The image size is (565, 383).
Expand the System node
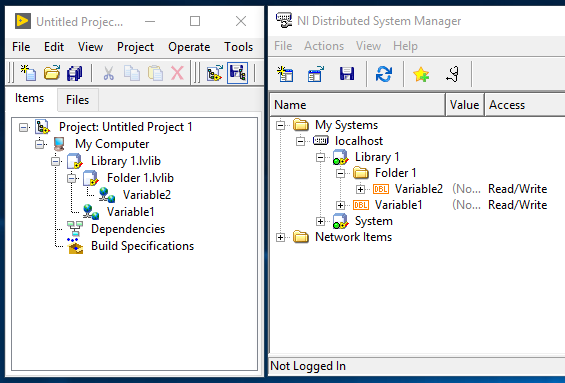coord(320,221)
